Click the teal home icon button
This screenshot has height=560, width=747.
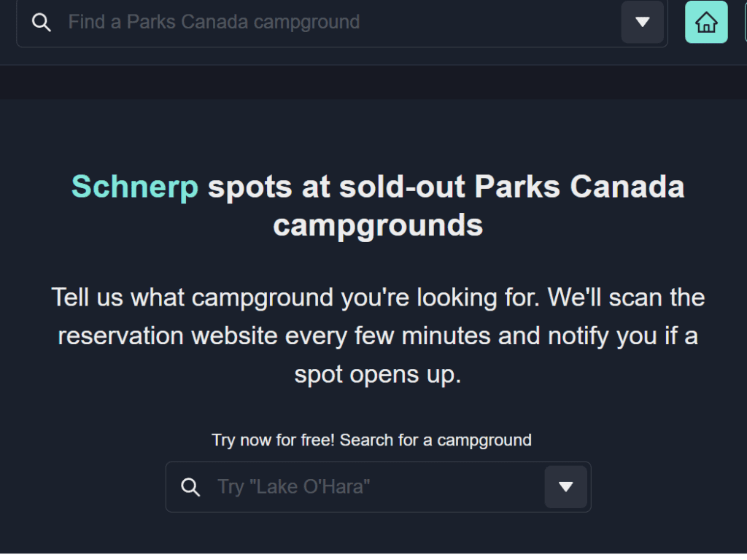pyautogui.click(x=706, y=22)
